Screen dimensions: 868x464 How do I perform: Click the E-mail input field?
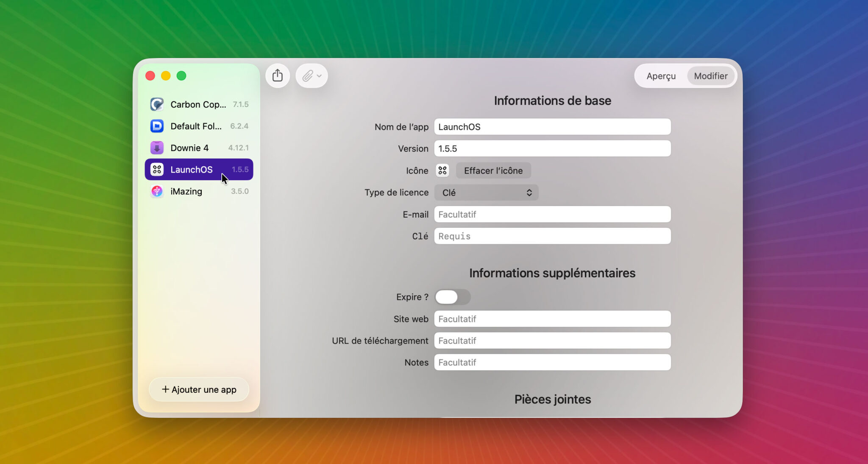552,214
